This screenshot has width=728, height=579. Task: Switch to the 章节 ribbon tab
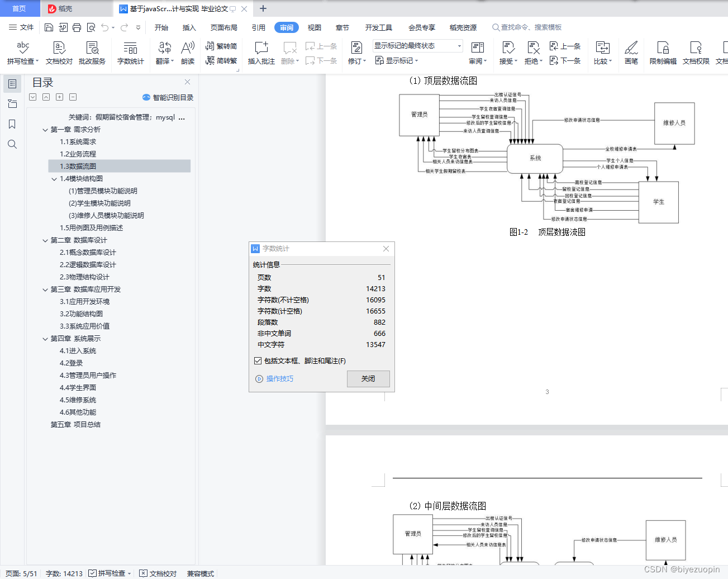pos(342,27)
